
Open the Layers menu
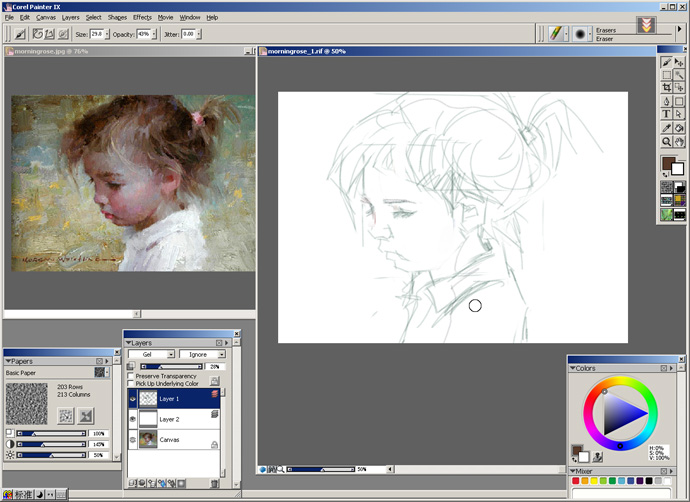70,18
